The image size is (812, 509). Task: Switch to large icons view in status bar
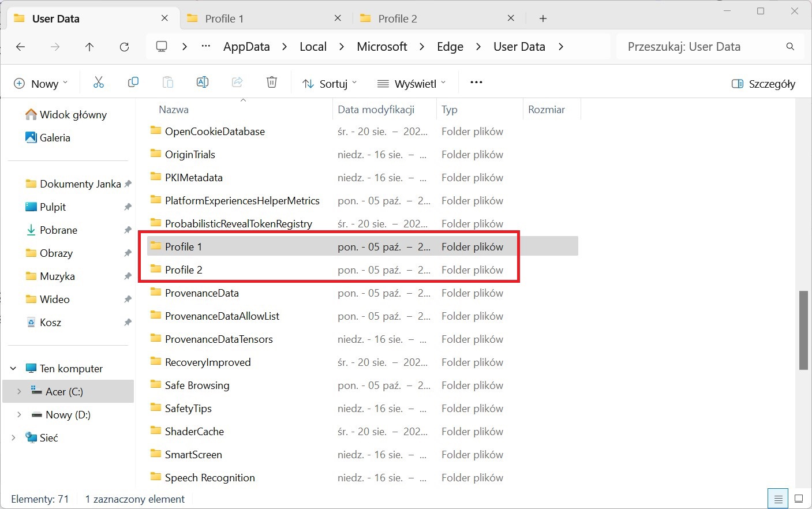(x=799, y=499)
